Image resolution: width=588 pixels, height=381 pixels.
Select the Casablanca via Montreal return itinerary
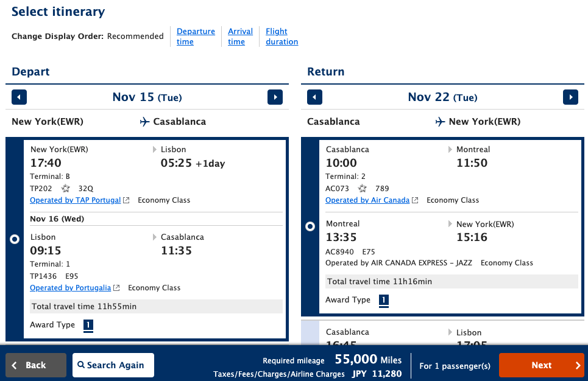tap(310, 226)
